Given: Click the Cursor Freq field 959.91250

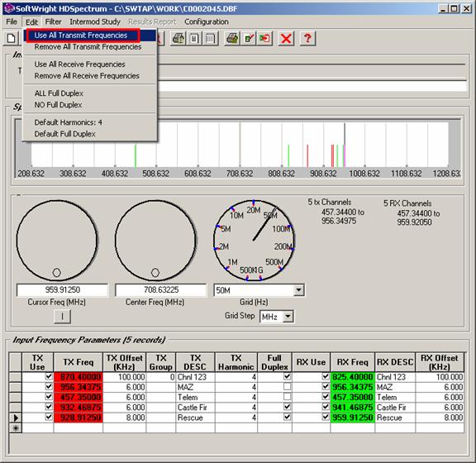Looking at the screenshot, I should pyautogui.click(x=62, y=290).
